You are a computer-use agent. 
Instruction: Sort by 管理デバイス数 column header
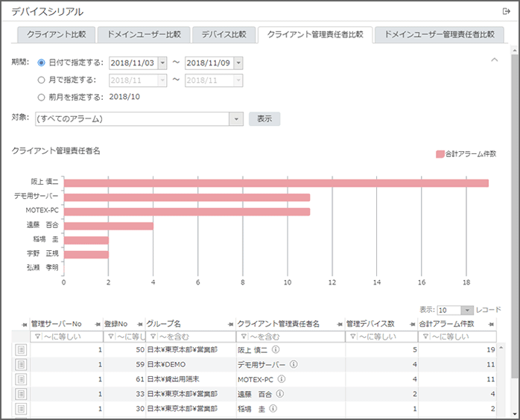pyautogui.click(x=370, y=324)
